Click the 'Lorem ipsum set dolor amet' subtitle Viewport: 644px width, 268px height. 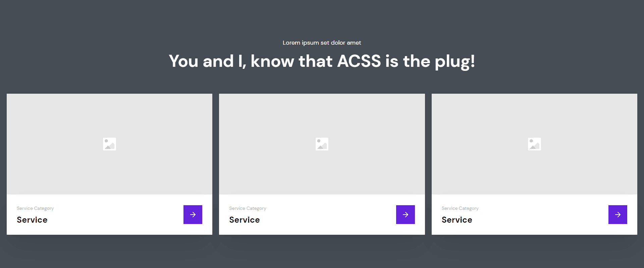(322, 43)
